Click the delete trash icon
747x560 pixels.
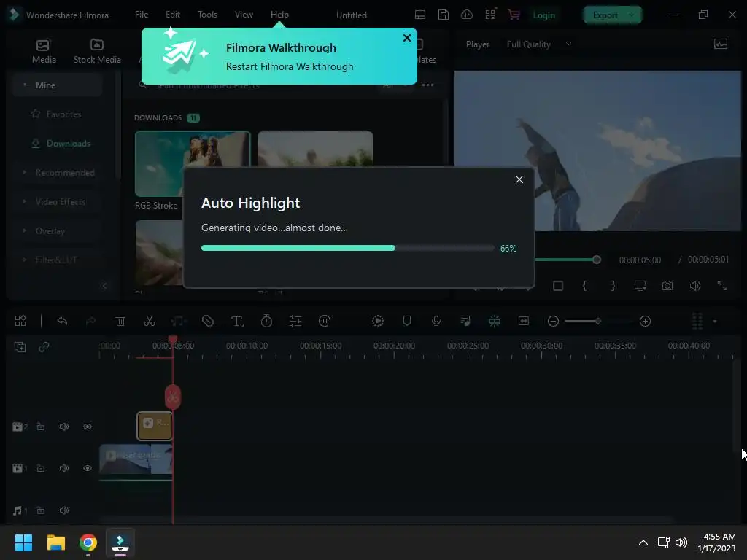pyautogui.click(x=120, y=321)
